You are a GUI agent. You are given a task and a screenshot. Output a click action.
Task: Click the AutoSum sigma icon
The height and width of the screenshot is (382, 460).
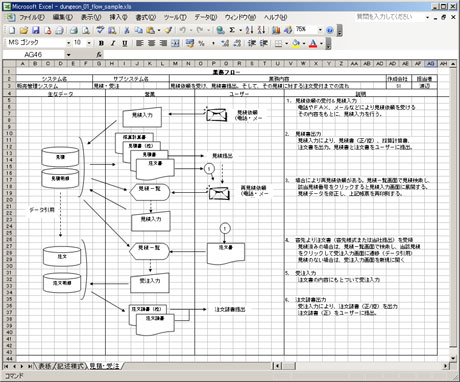[x=232, y=30]
